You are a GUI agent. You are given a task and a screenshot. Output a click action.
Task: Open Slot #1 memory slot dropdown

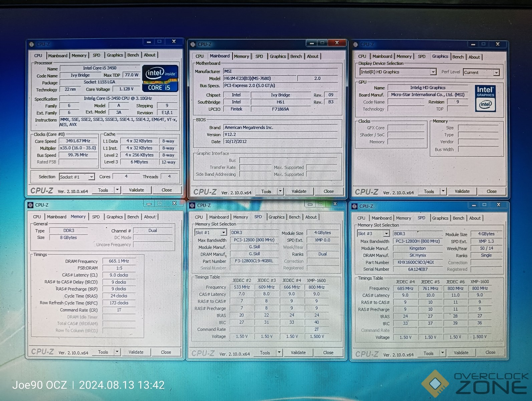(223, 233)
